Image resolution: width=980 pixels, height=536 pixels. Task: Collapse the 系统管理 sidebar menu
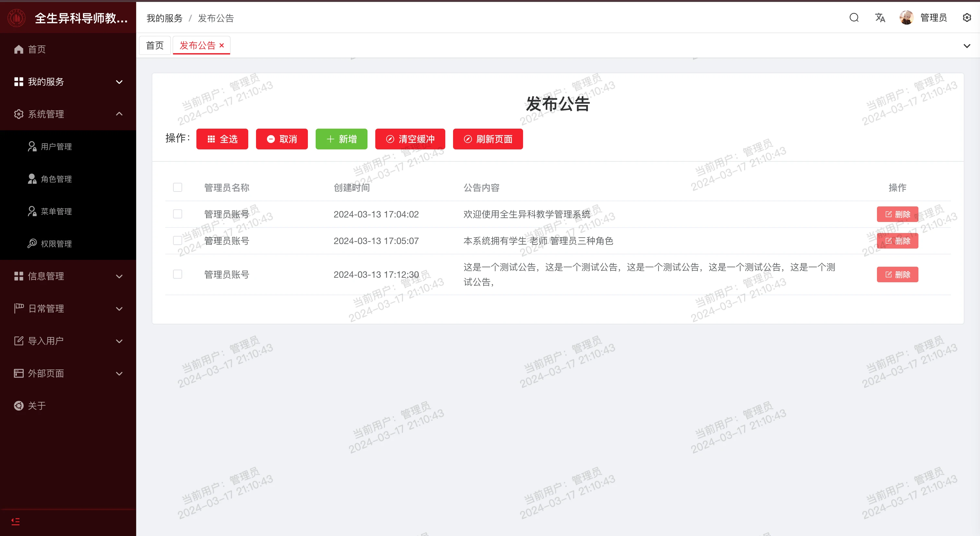pyautogui.click(x=68, y=114)
